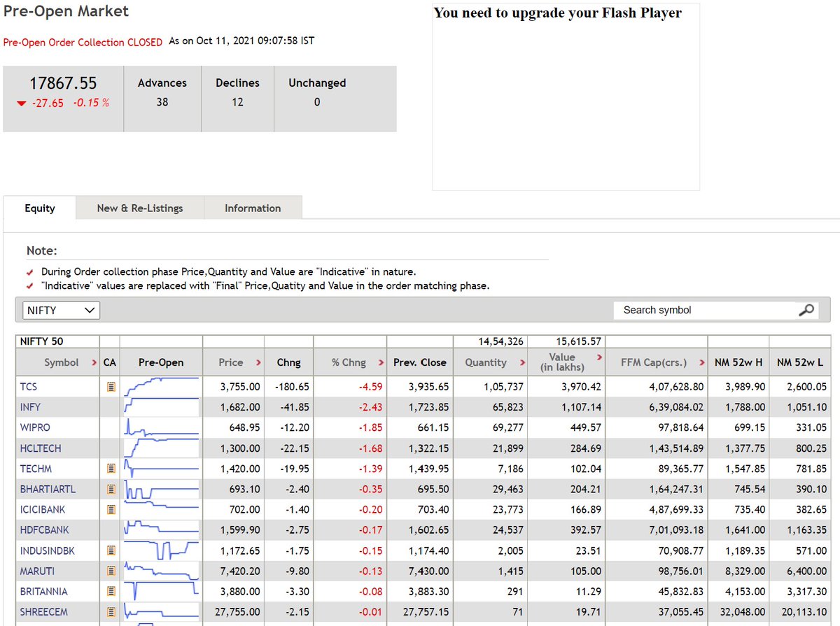
Task: Switch to New & Re-Listings tab
Action: (140, 208)
